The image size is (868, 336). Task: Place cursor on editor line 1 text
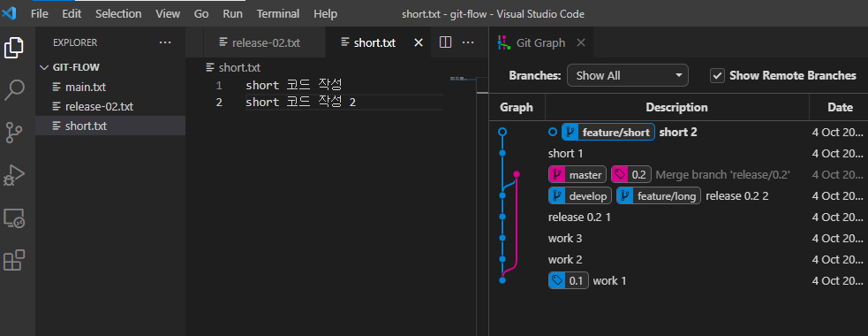point(294,86)
